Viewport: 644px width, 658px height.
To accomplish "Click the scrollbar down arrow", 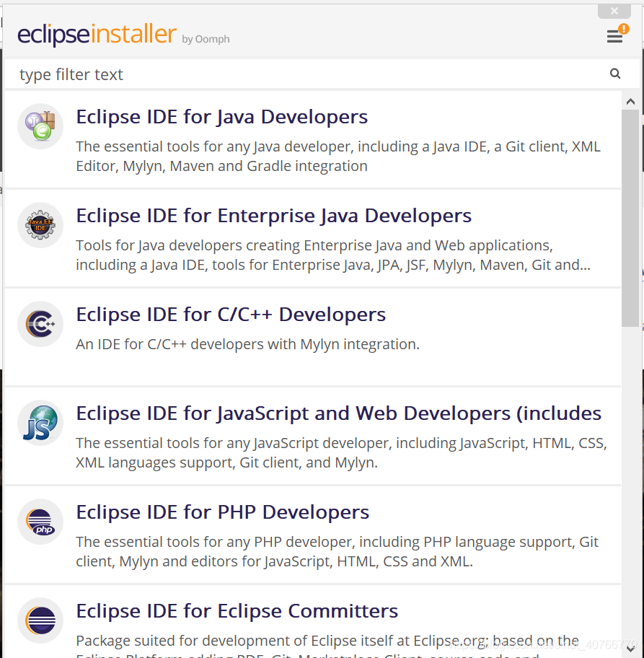I will [631, 648].
